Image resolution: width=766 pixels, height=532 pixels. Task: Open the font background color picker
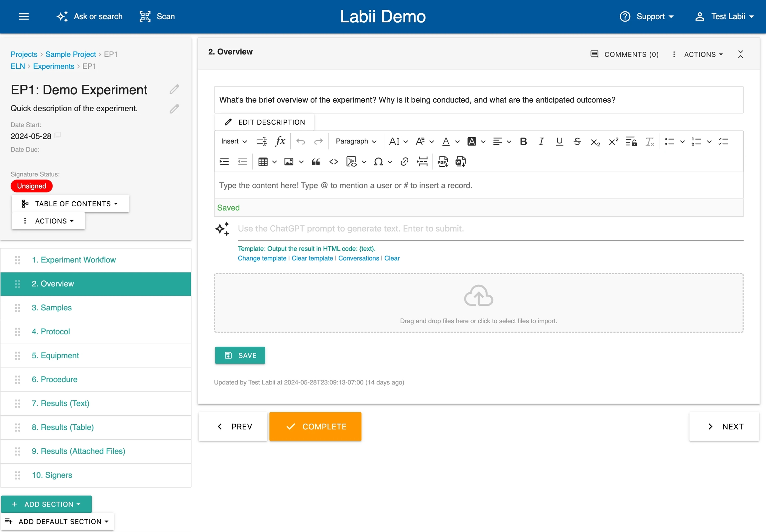(471, 141)
